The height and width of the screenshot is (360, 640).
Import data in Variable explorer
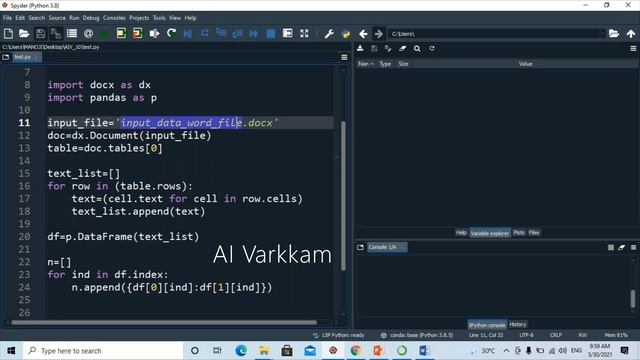tap(360, 49)
